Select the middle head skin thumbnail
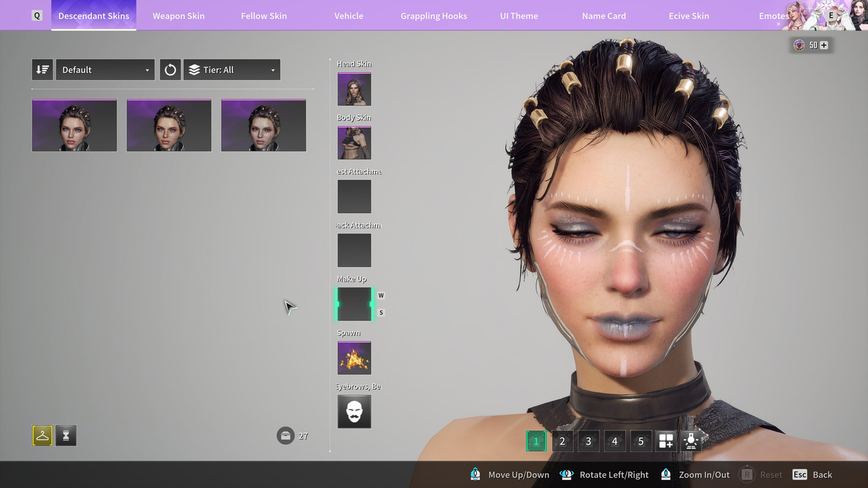This screenshot has width=868, height=488. pyautogui.click(x=169, y=125)
